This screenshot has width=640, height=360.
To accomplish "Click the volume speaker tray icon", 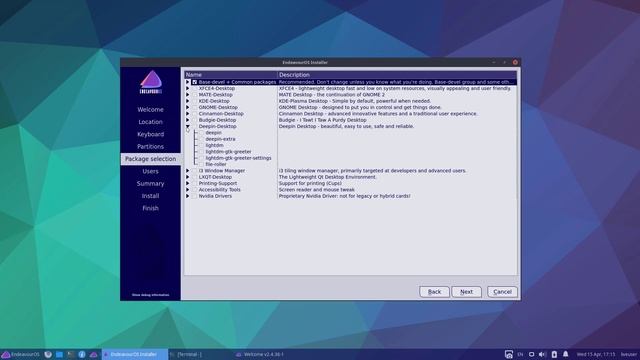I will (542, 354).
